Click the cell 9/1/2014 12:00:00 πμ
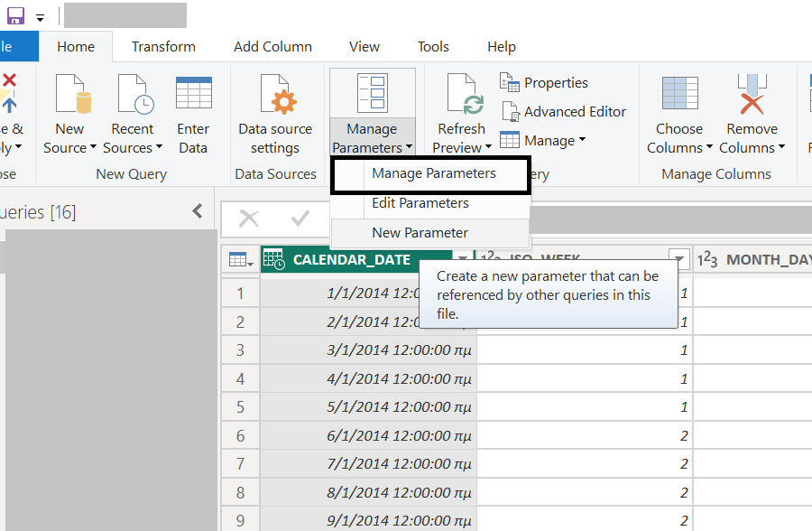Viewport: 812px width, 531px height. point(369,520)
